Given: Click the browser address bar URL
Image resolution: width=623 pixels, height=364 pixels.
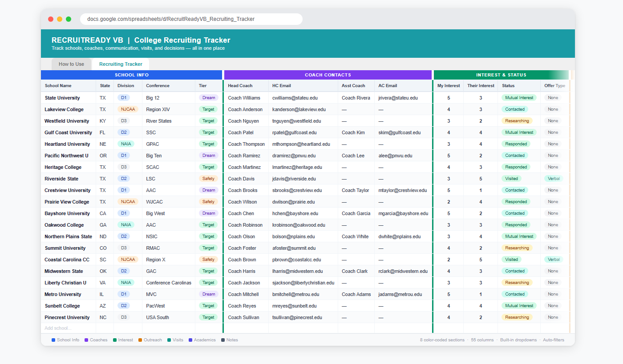Looking at the screenshot, I should (x=171, y=19).
